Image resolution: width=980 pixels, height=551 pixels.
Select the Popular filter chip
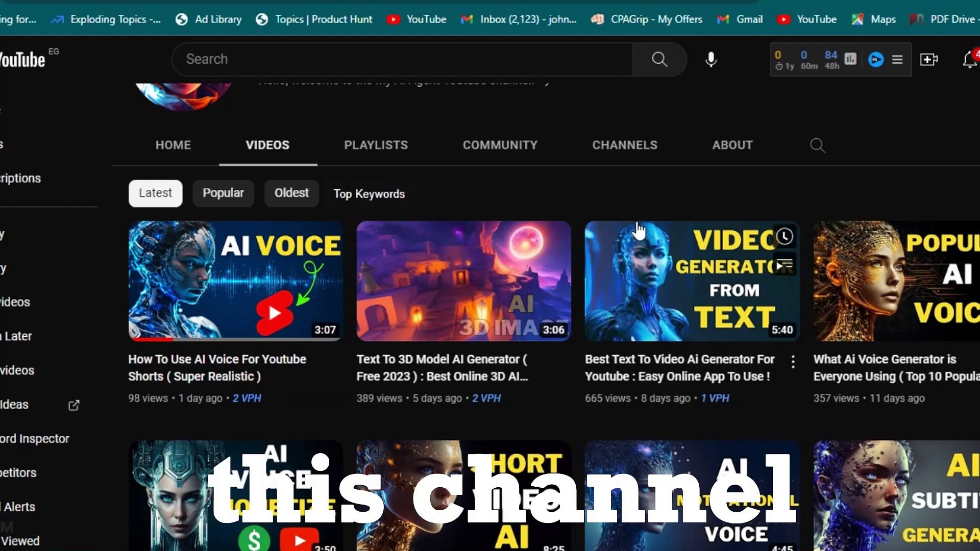tap(223, 193)
